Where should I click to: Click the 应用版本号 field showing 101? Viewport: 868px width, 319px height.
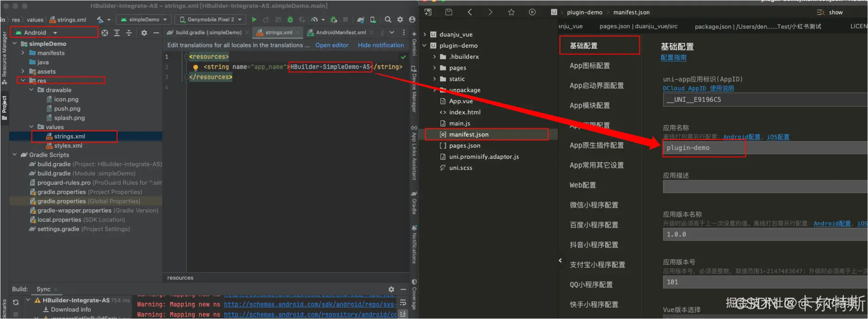click(765, 282)
